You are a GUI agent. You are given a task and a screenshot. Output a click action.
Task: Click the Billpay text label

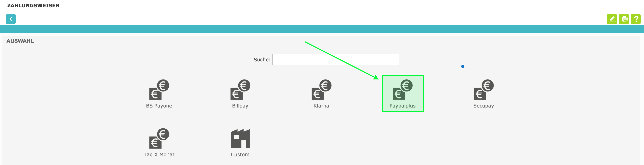click(240, 106)
